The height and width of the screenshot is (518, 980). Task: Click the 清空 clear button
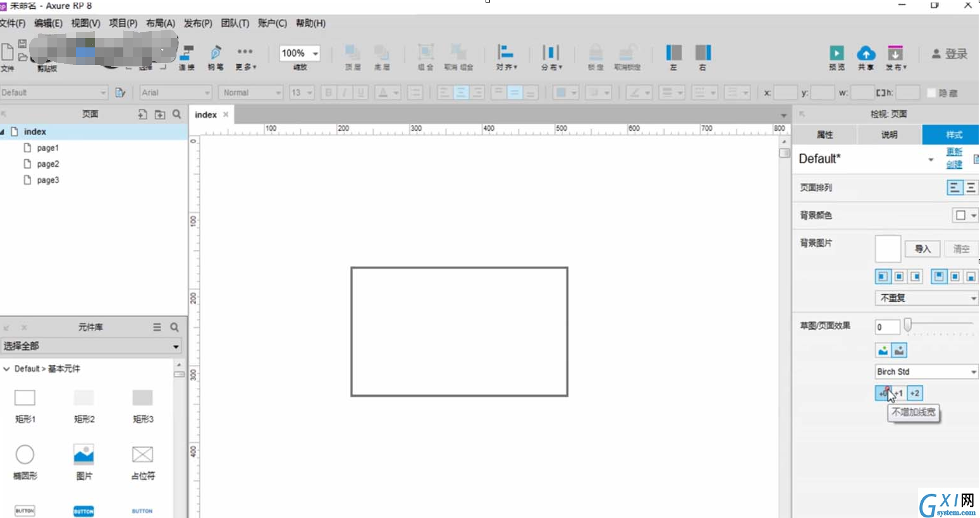pyautogui.click(x=961, y=249)
